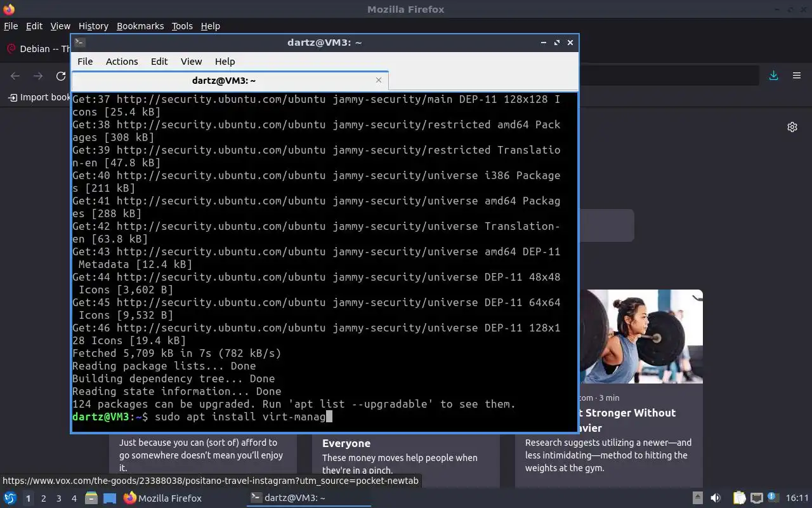Click Import bookmarks in bookmarks toolbar
The height and width of the screenshot is (508, 812).
click(39, 97)
